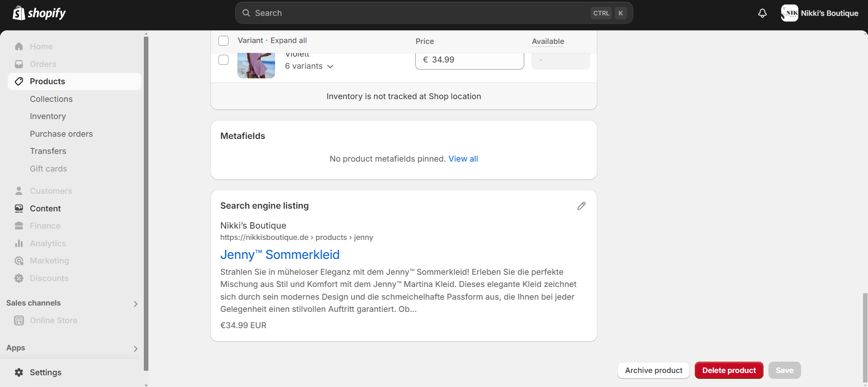This screenshot has height=387, width=868.
Task: Click the Shopify logo
Action: [39, 13]
